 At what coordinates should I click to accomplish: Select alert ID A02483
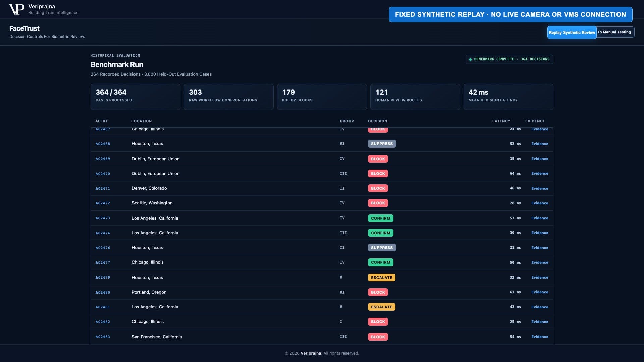103,337
